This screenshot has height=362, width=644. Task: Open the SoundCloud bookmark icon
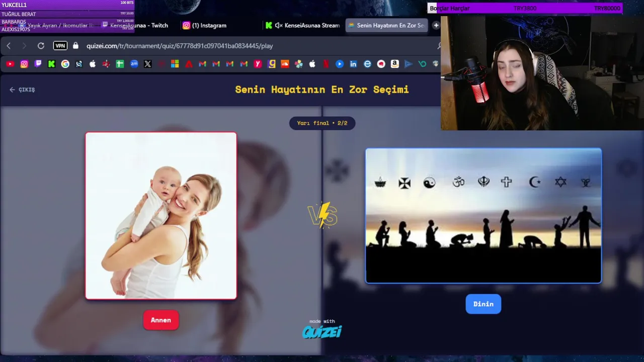point(285,64)
